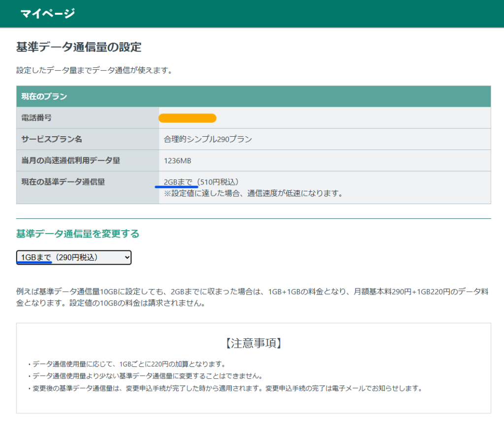Click the 基準データ通信量を変更する section heading
The height and width of the screenshot is (422, 504).
click(78, 234)
